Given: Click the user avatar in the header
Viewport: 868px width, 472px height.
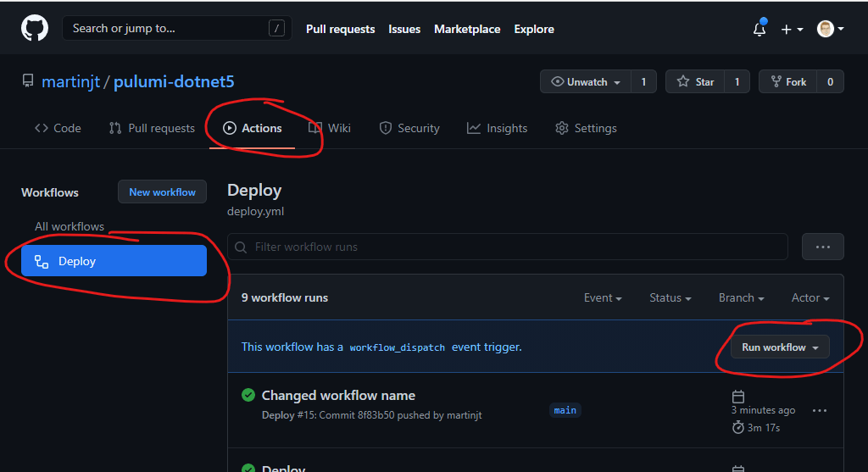Looking at the screenshot, I should coord(826,29).
